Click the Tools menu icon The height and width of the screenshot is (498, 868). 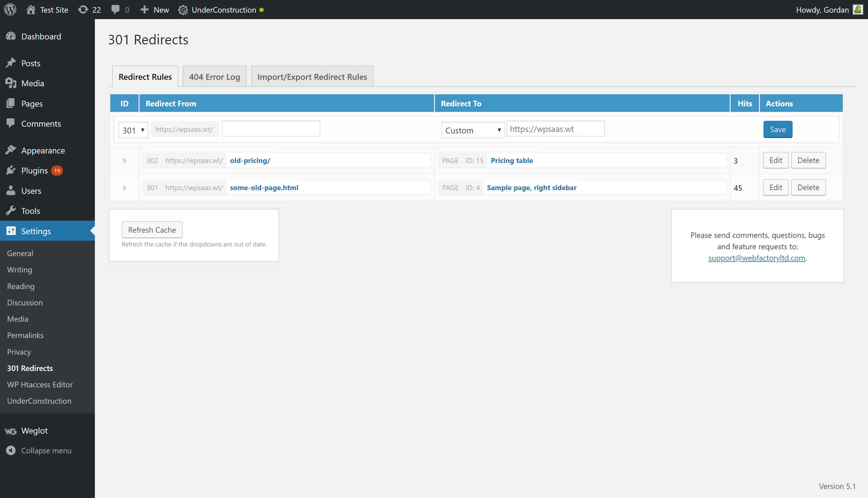(11, 210)
